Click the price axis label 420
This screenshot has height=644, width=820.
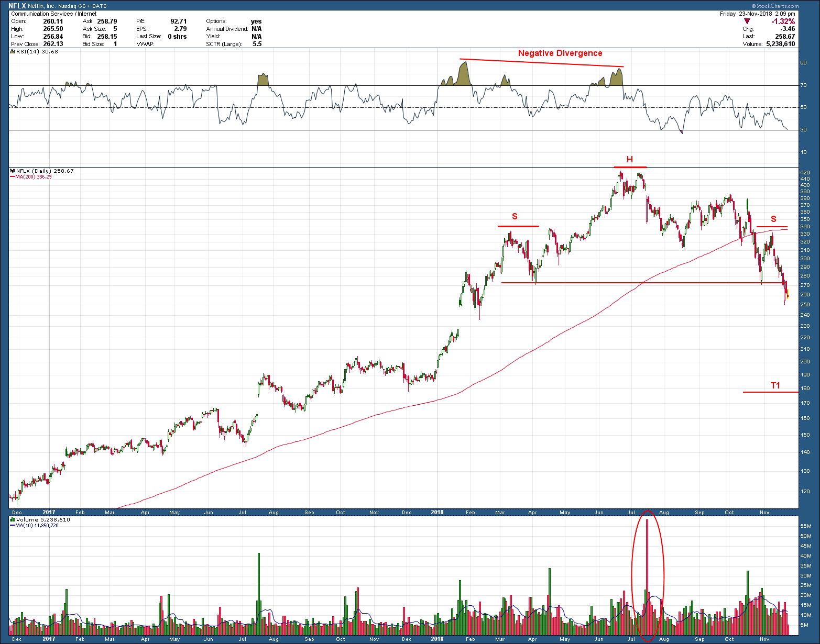tap(805, 173)
